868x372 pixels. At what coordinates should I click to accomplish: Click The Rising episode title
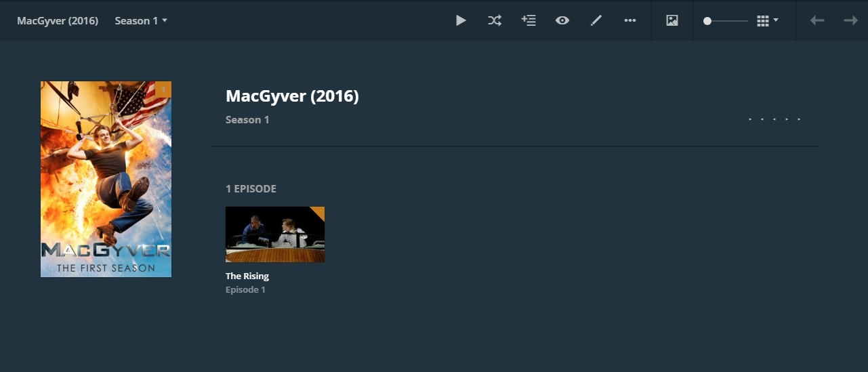pyautogui.click(x=247, y=276)
